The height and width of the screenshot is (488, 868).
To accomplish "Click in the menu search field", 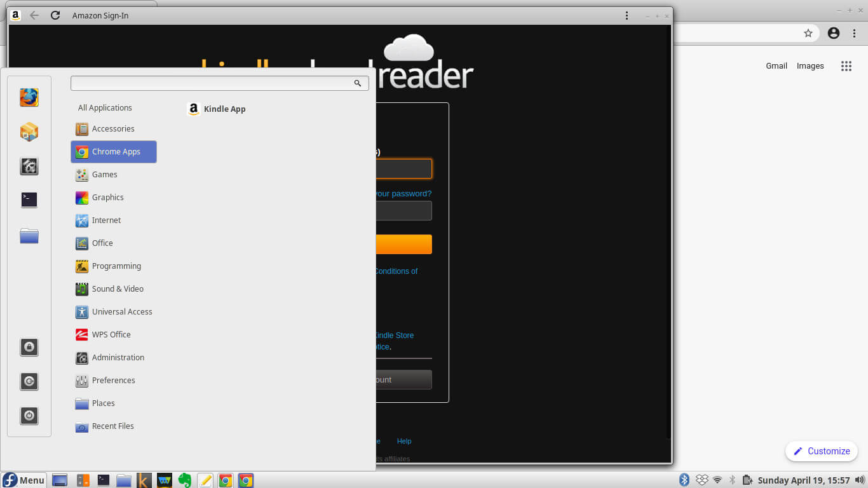I will click(x=213, y=83).
